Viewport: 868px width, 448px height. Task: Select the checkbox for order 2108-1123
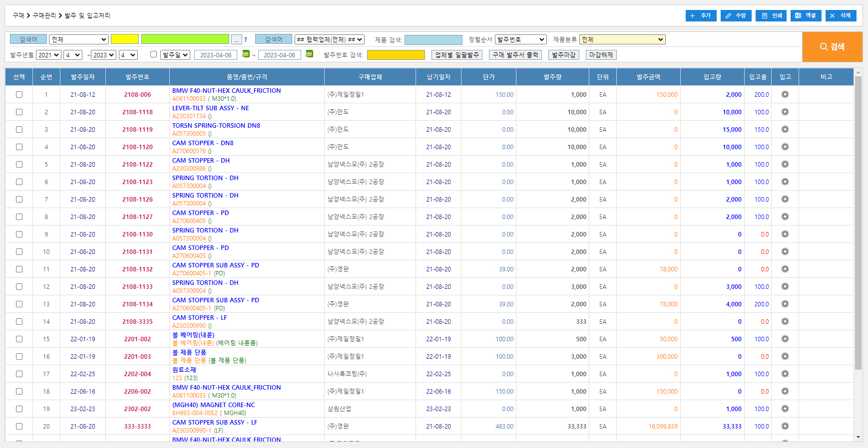pyautogui.click(x=19, y=182)
